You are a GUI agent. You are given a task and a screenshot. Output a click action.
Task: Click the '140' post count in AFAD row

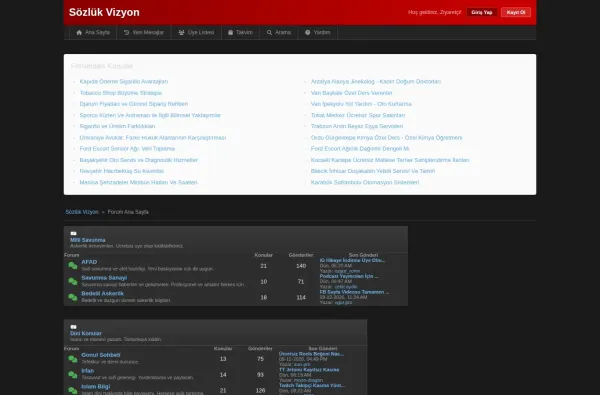tap(301, 266)
